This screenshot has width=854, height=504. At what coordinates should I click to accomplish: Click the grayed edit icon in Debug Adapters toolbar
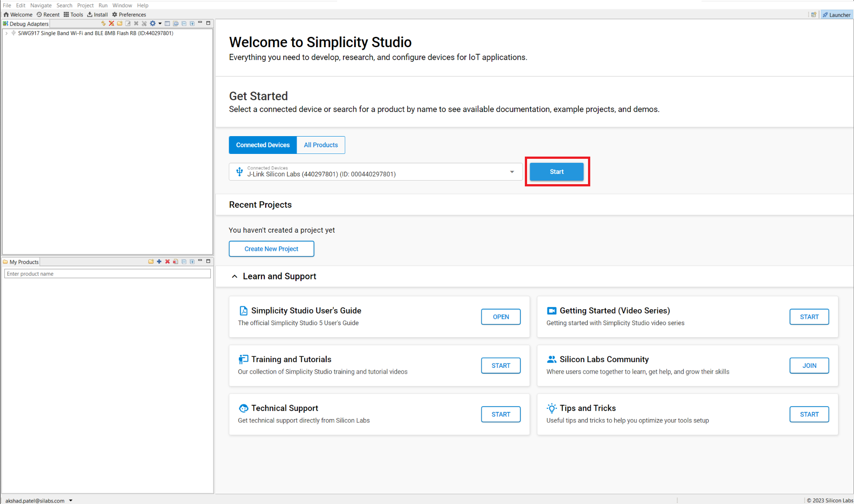[128, 24]
